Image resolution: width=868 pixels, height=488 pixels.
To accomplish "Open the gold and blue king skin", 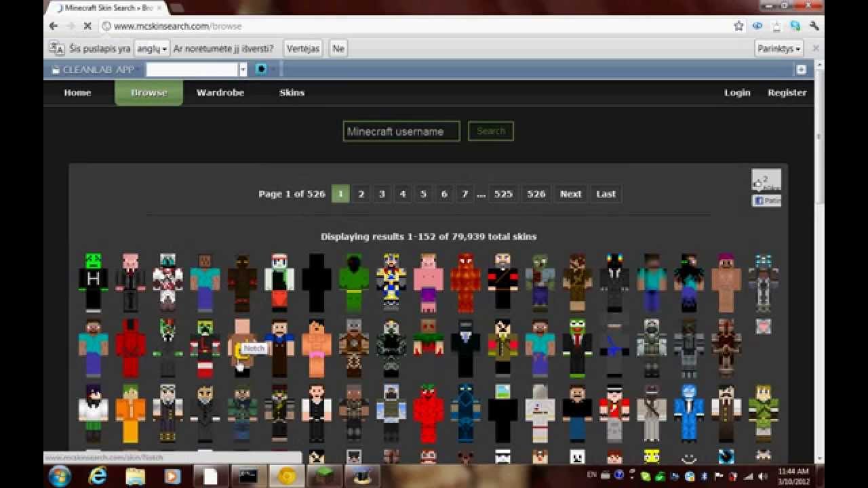I will point(391,282).
